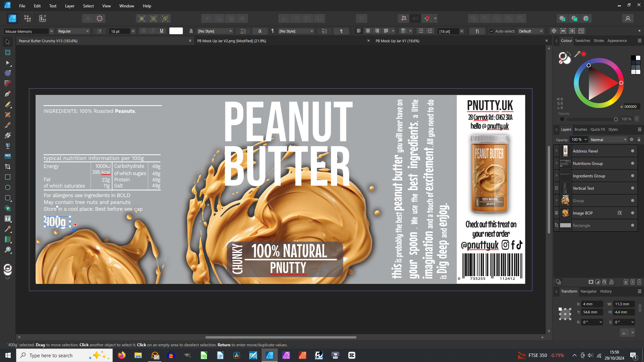Add a new layer icon
The width and height of the screenshot is (644, 362).
(626, 282)
